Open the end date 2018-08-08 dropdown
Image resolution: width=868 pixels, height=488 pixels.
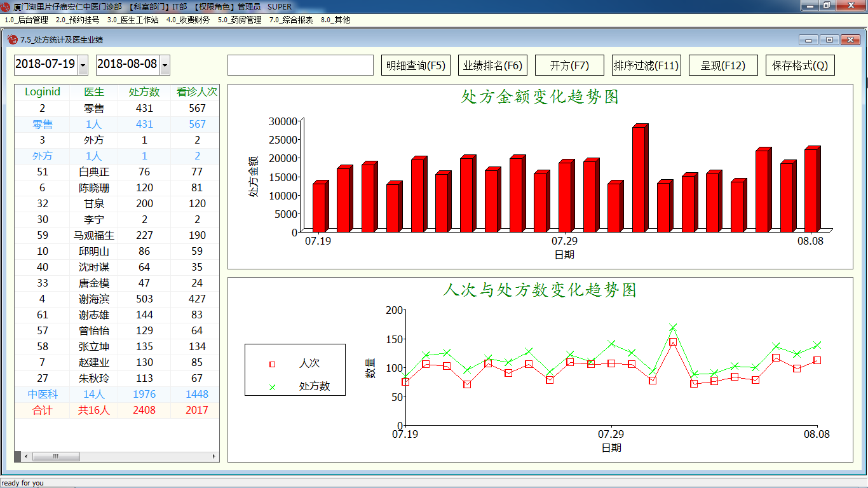[165, 65]
